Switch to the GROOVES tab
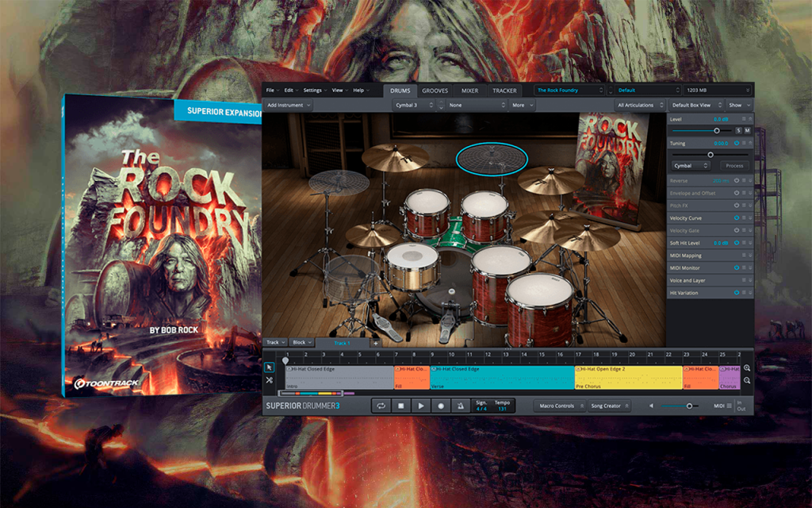812x508 pixels. [435, 90]
